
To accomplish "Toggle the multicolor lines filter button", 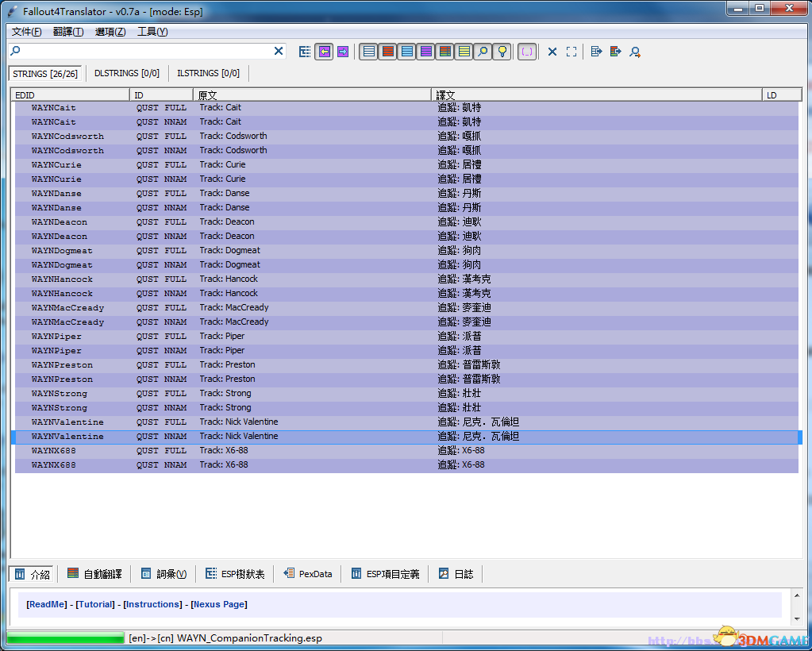I will 444,52.
